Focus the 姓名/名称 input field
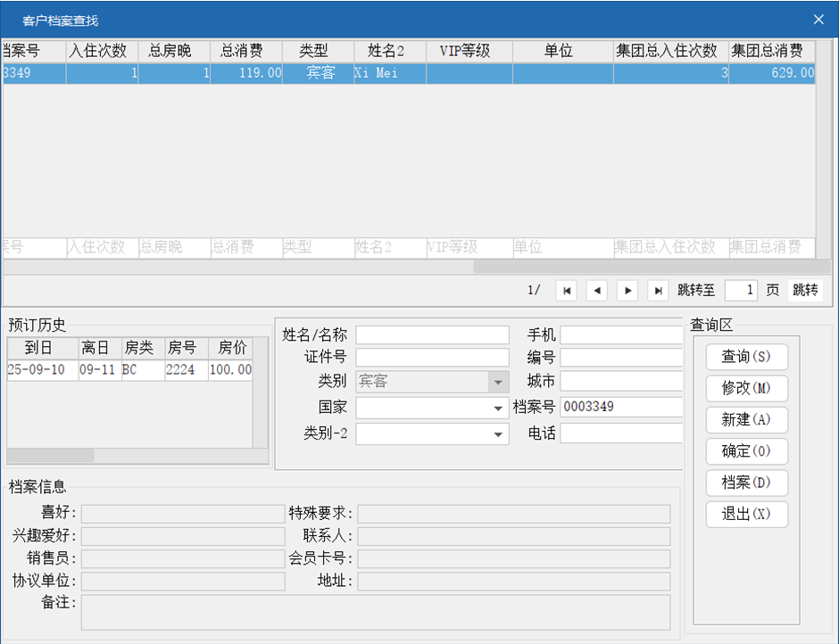This screenshot has width=839, height=644. click(x=432, y=335)
